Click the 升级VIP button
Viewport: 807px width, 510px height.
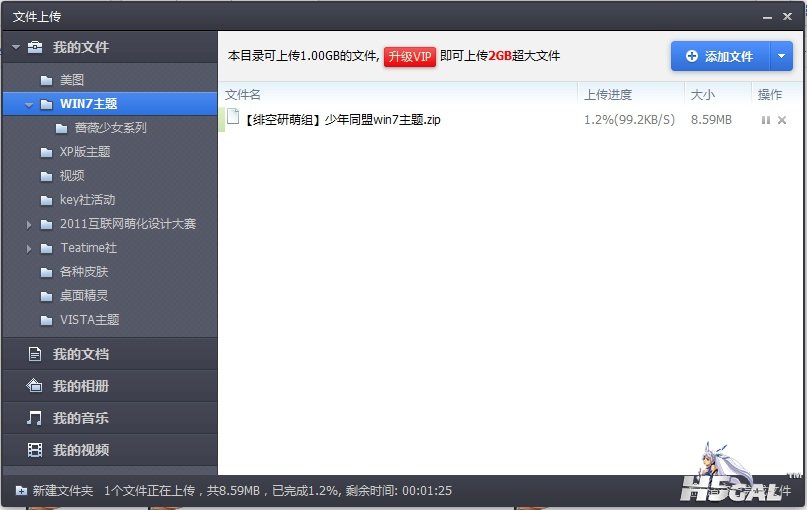coord(410,57)
